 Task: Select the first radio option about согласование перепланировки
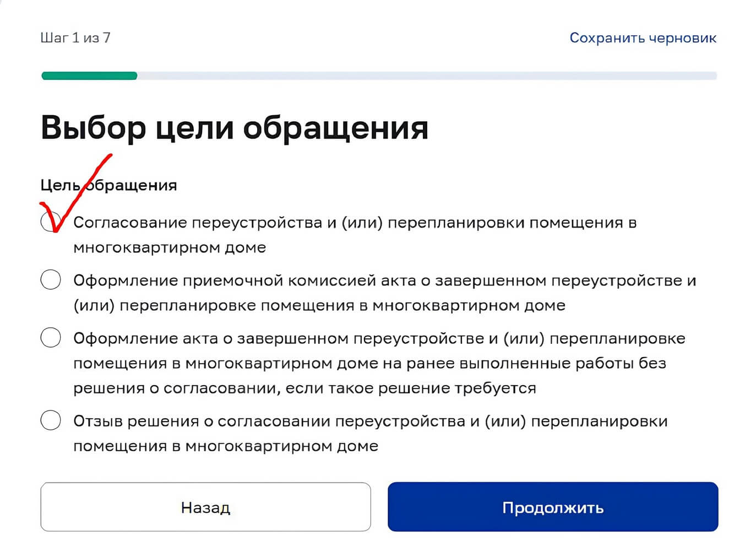pyautogui.click(x=50, y=223)
